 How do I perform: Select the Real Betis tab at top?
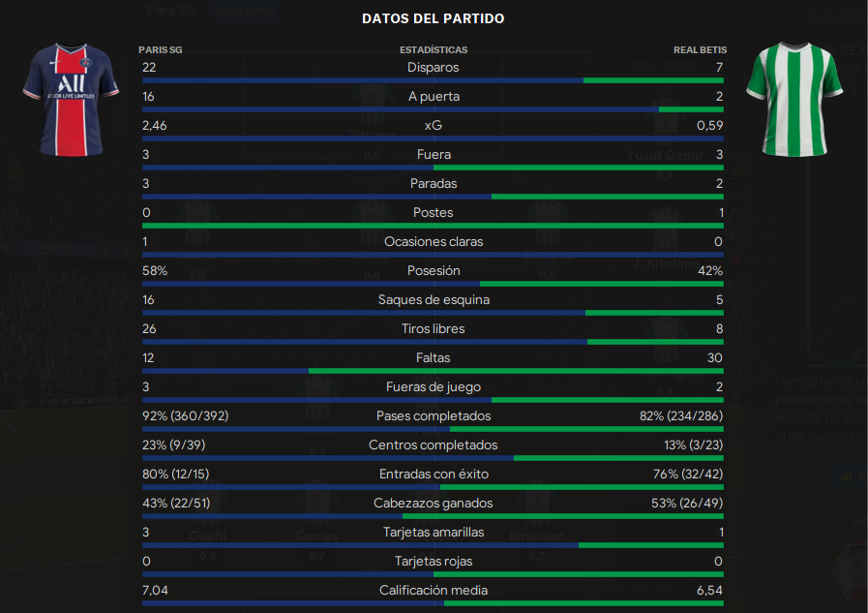(x=245, y=10)
